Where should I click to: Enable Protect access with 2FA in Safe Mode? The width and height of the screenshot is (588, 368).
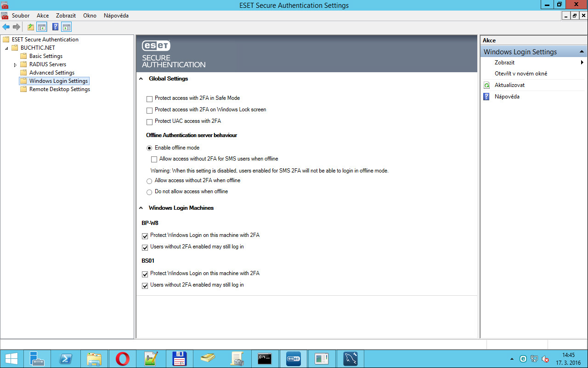149,98
